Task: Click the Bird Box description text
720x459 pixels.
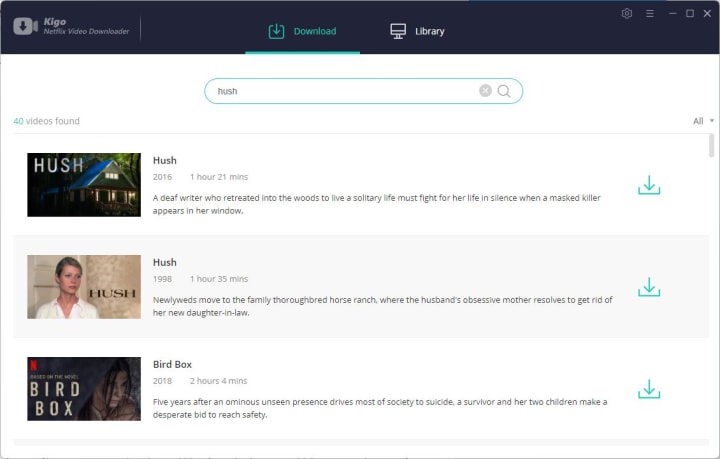Action: pos(380,408)
